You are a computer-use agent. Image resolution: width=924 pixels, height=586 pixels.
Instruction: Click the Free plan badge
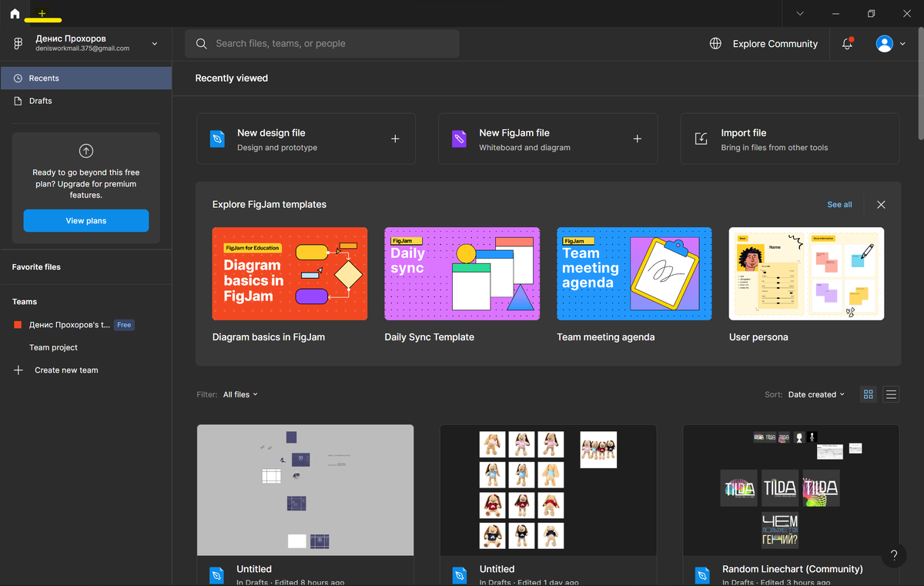coord(124,325)
